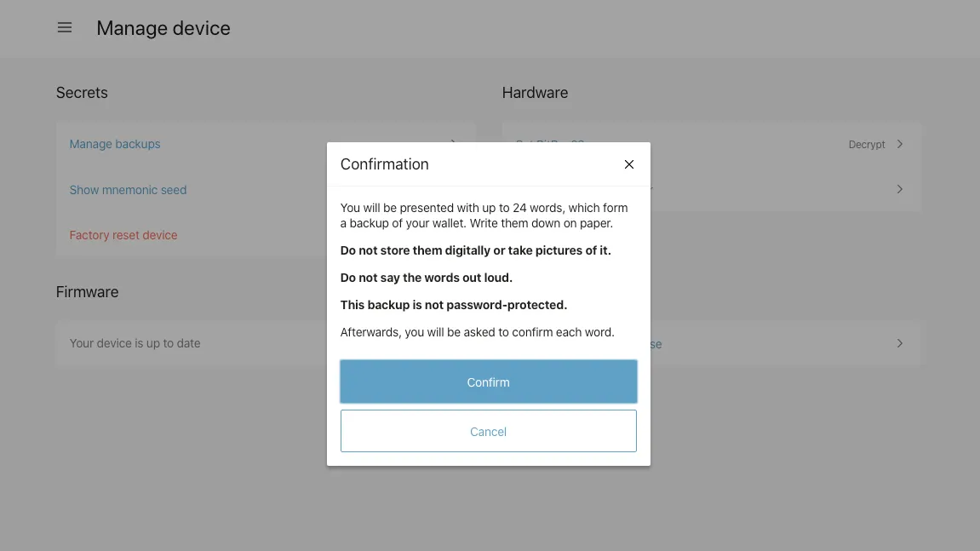Expand the Hardware row beneath the Decrypt row
The image size is (980, 551).
coord(900,189)
